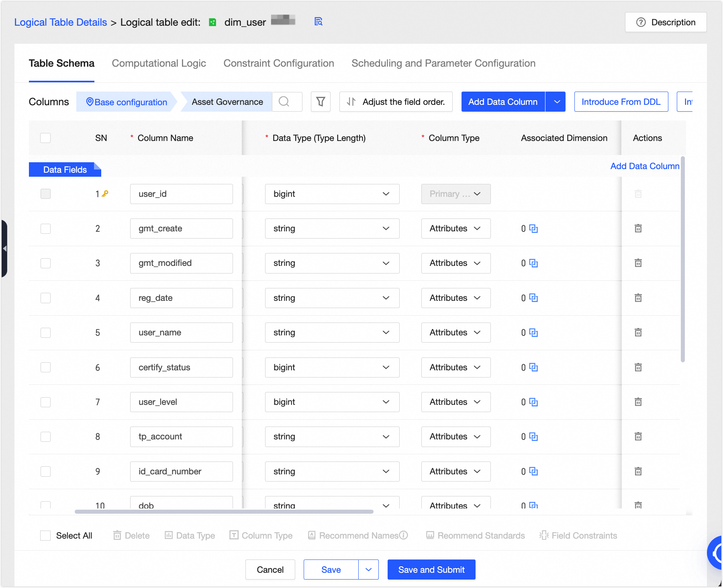723x588 pixels.
Task: Open associated dimension icon for tp_account
Action: coord(533,437)
